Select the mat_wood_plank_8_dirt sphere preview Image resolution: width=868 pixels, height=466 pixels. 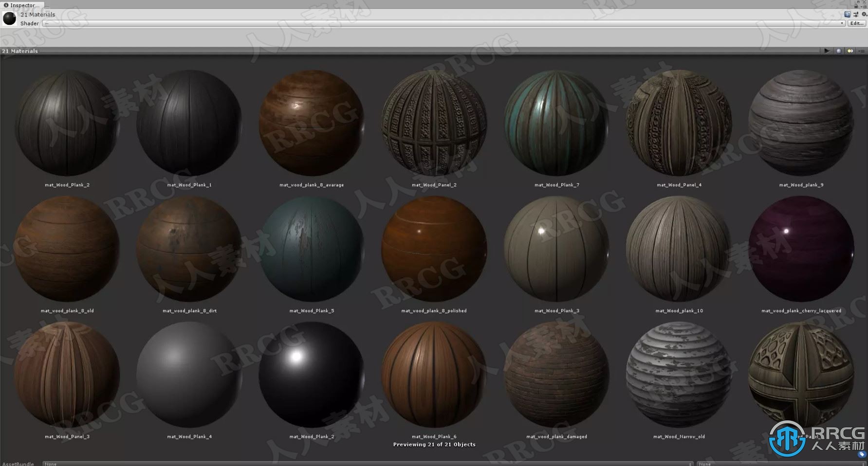point(189,249)
